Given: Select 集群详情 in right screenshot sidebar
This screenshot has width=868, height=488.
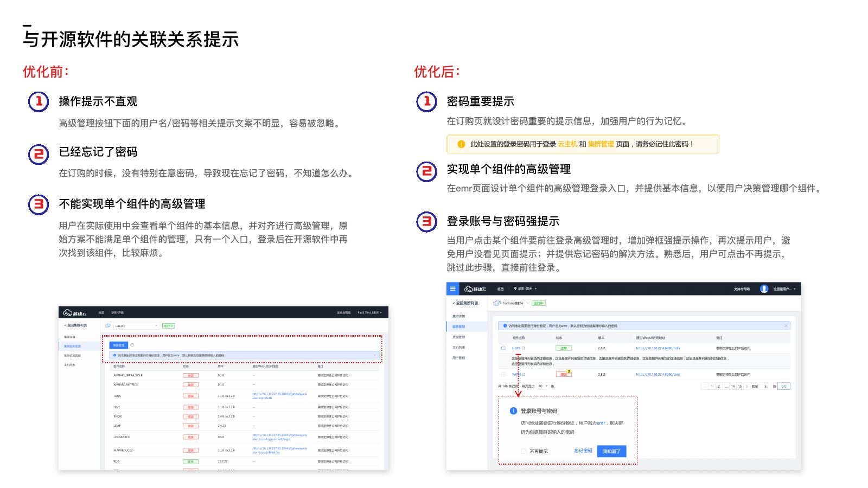Looking at the screenshot, I should pos(459,316).
